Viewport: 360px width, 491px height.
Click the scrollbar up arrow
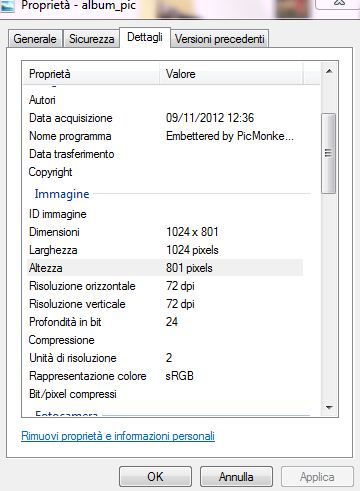click(329, 71)
